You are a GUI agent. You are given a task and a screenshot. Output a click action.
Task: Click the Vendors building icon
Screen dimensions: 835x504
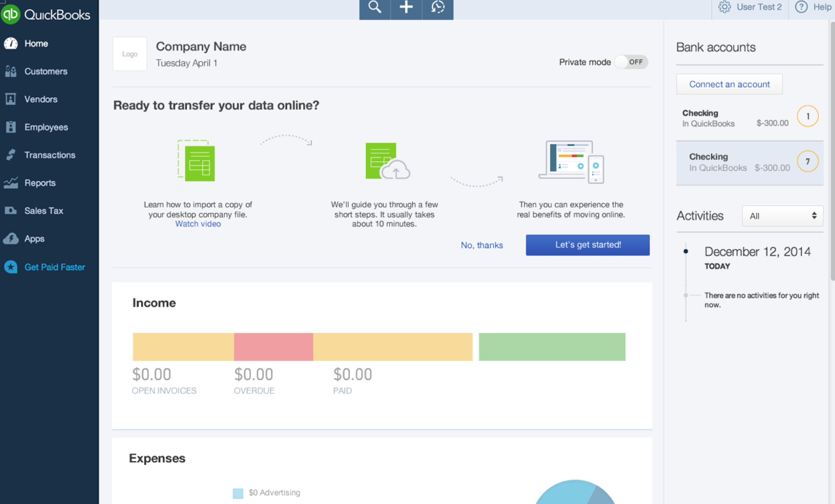11,99
